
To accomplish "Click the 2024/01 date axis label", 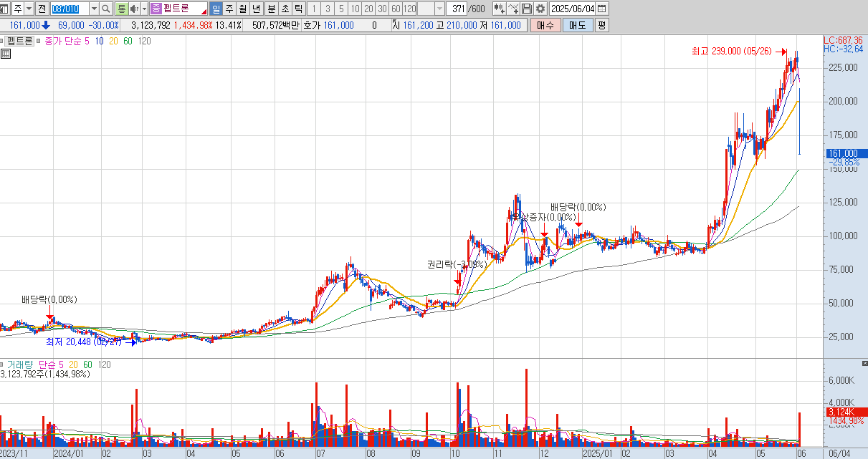I will pyautogui.click(x=70, y=453).
